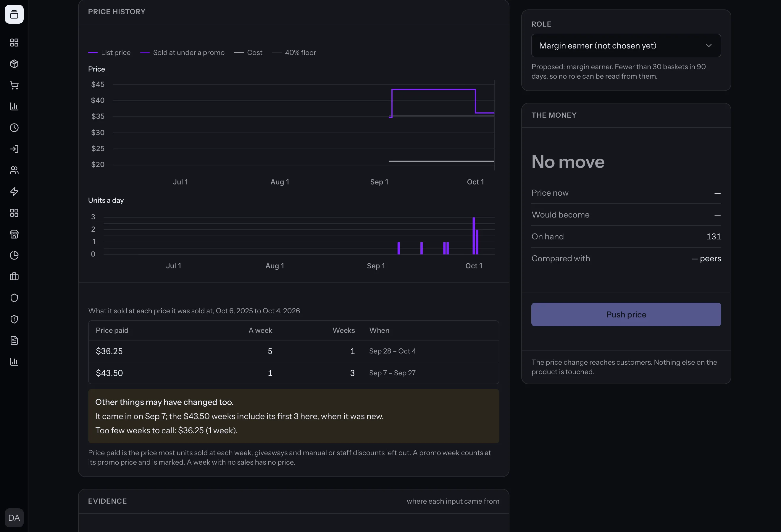Click the Price paid column header
This screenshot has width=781, height=532.
(112, 330)
